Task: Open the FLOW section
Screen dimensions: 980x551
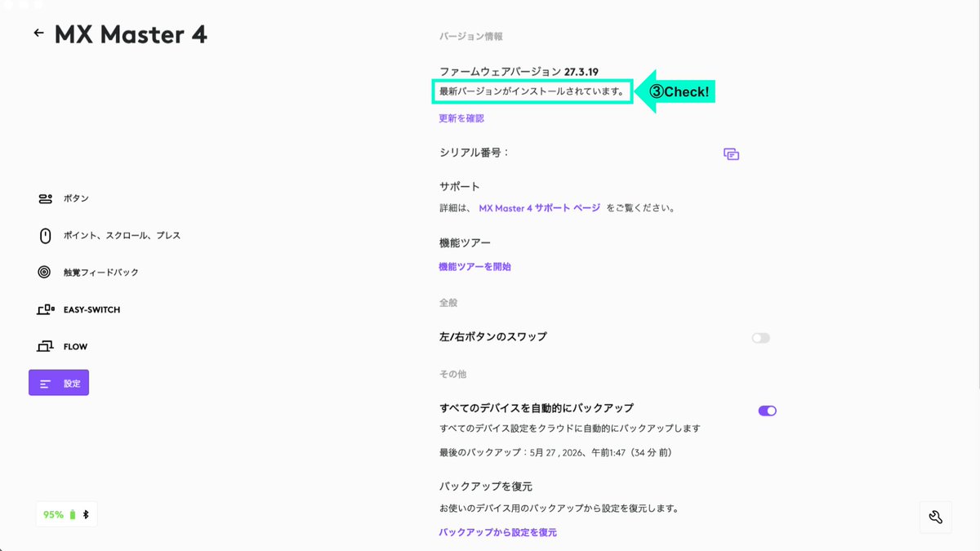Action: [x=62, y=346]
